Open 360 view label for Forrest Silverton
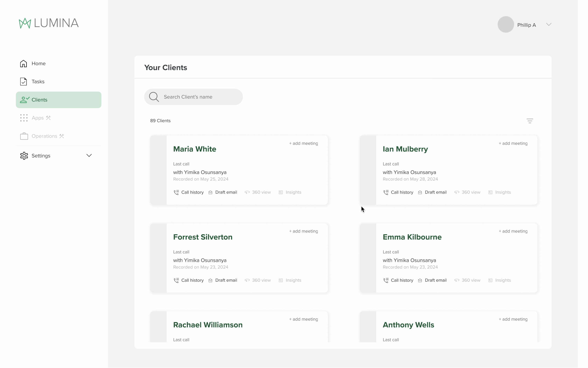Screen dimensions: 588x368 (x=261, y=280)
